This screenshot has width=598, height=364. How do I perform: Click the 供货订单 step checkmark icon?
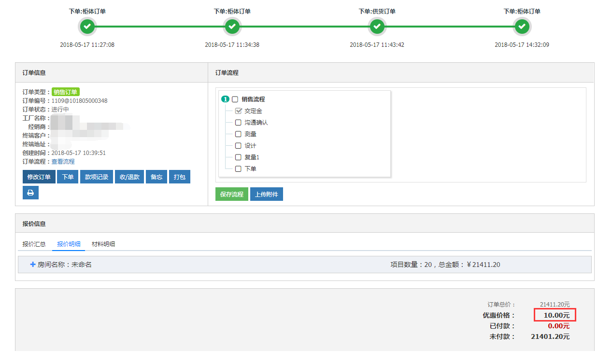[x=377, y=27]
